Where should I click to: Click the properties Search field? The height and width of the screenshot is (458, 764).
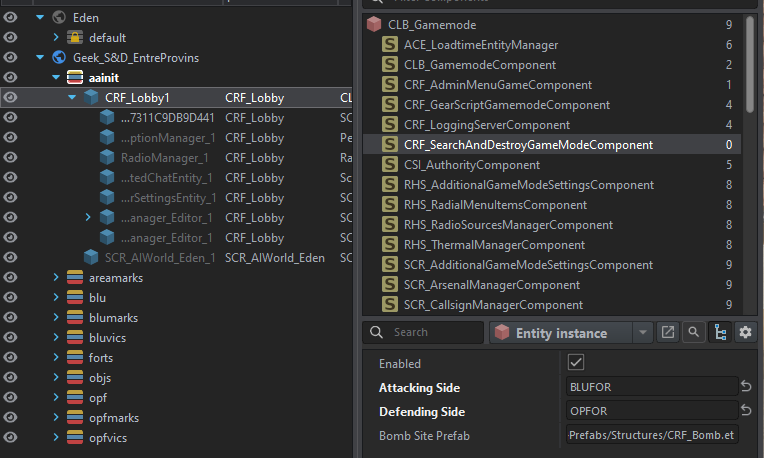point(430,332)
